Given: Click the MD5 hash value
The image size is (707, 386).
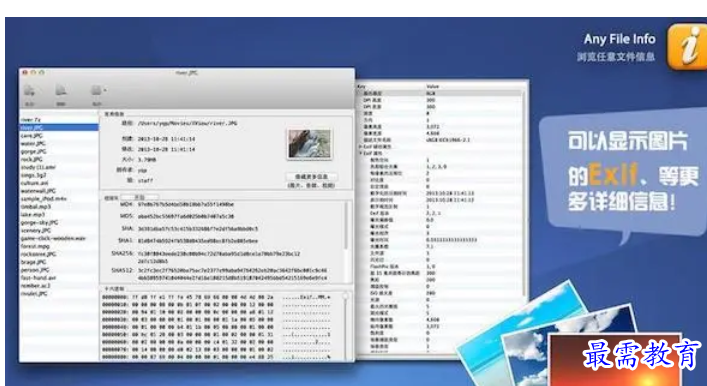Looking at the screenshot, I should point(186,216).
